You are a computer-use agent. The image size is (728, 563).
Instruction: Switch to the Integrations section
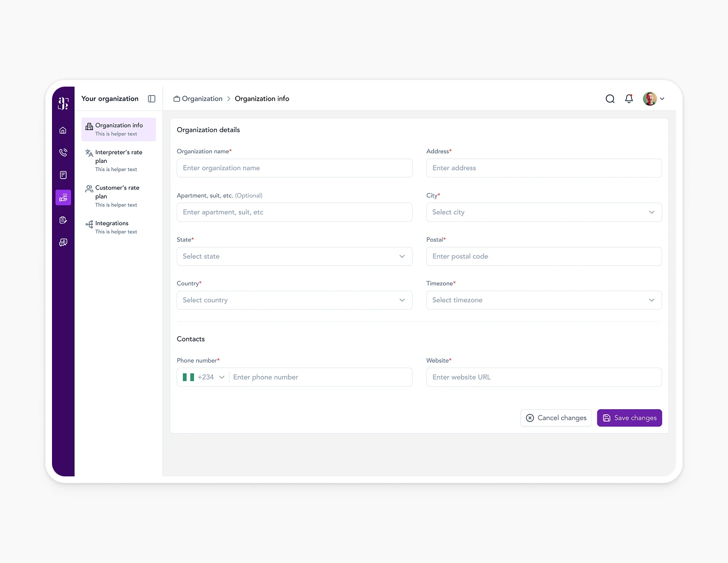pyautogui.click(x=118, y=227)
